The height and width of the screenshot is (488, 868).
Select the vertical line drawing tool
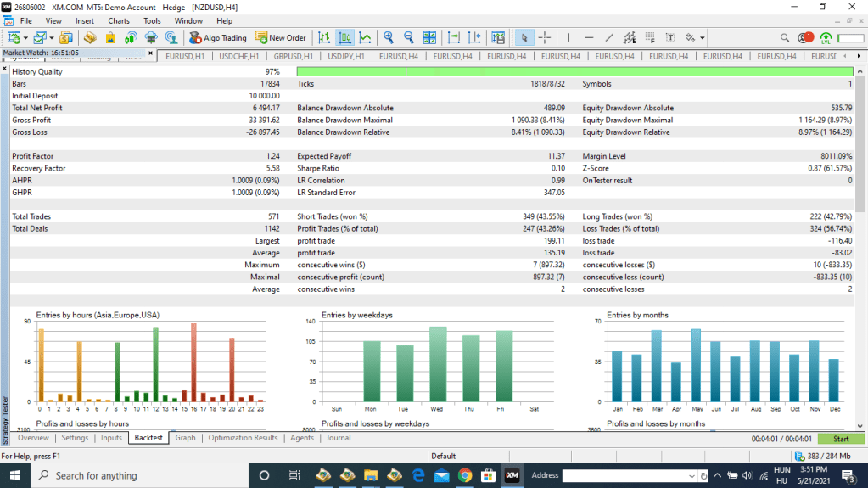[x=568, y=37]
